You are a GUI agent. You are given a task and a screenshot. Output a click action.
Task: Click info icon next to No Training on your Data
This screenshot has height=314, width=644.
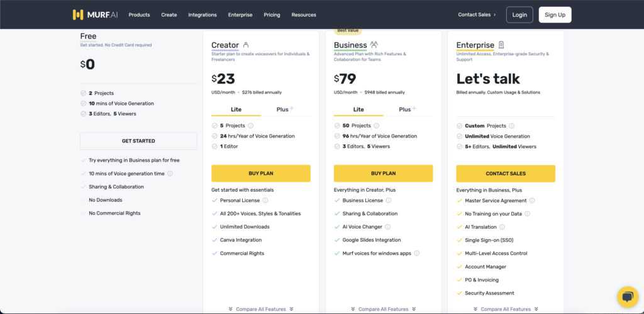[x=527, y=214]
